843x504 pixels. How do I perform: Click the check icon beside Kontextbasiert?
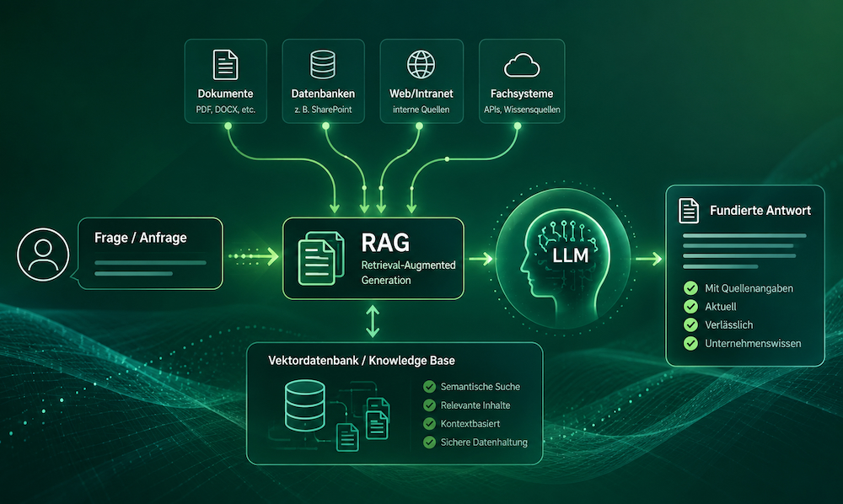429,423
